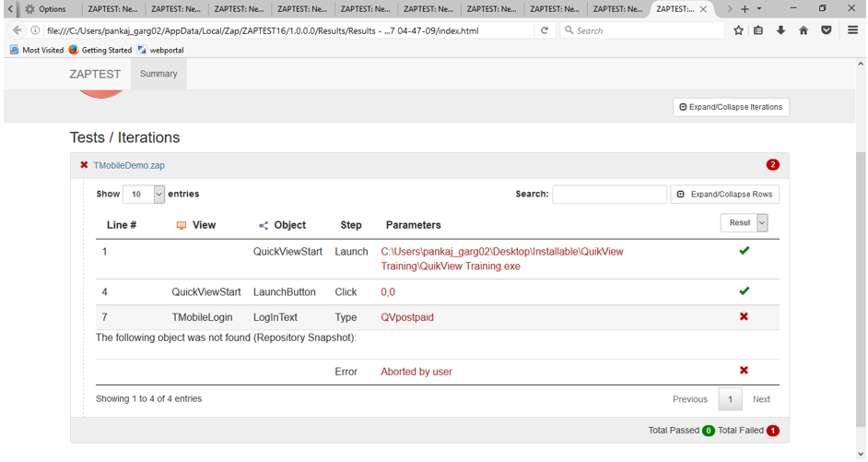Viewport: 868px width, 462px height.
Task: Click the scrollbar down arrow
Action: pos(861,455)
